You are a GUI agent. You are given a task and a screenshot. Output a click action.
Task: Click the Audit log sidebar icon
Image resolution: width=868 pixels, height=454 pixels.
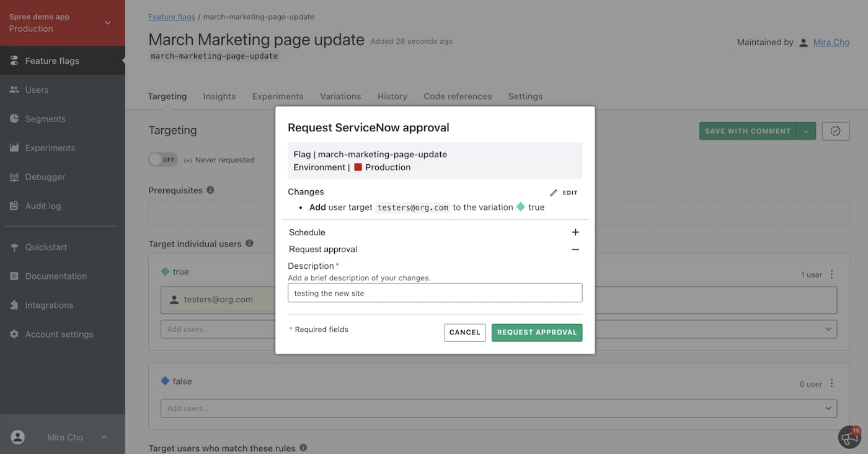[14, 206]
